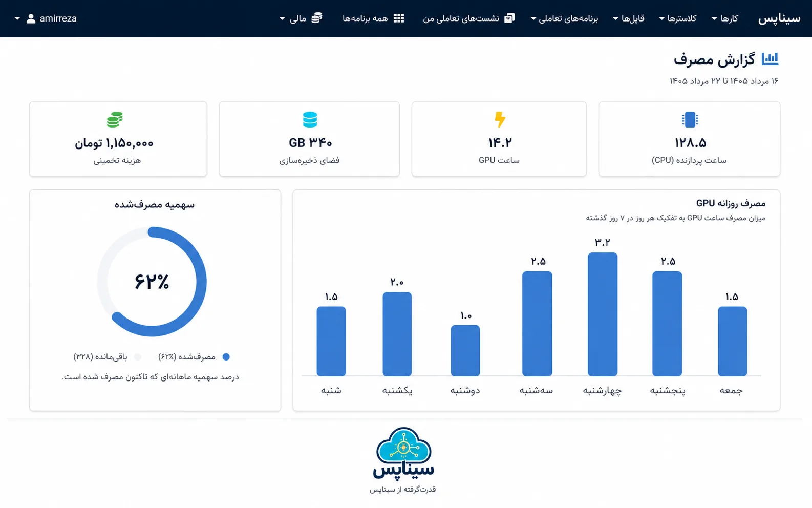
Task: Click the cyan storage database icon
Action: (310, 119)
